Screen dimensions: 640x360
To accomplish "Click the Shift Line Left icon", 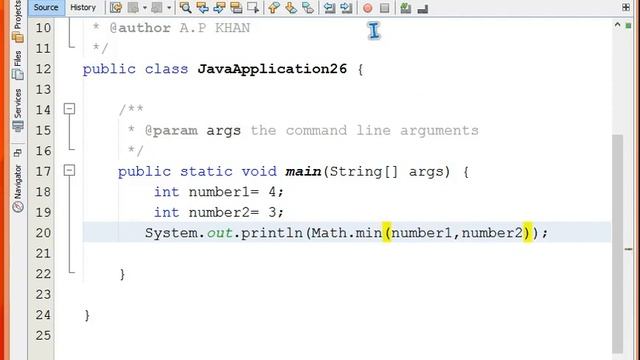I will [x=329, y=7].
